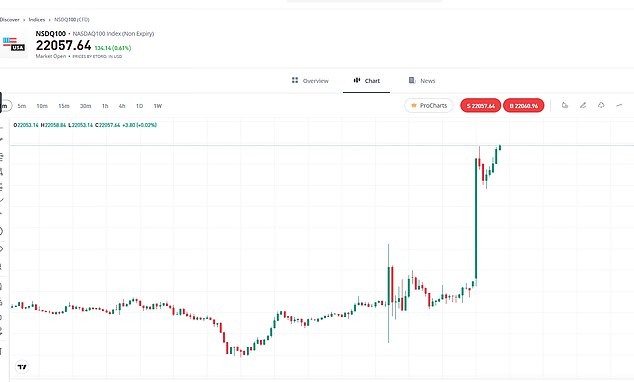This screenshot has width=634, height=382.
Task: Click the pencil drawing tools icon
Action: [x=583, y=106]
